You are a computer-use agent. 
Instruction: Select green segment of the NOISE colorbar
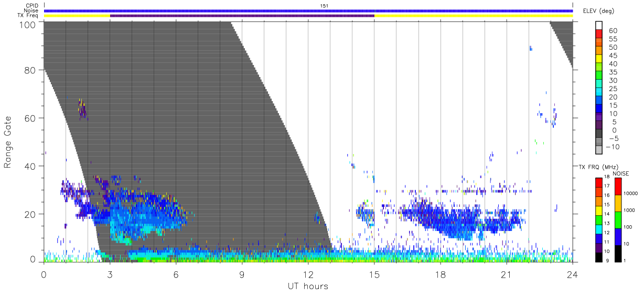click(618, 219)
